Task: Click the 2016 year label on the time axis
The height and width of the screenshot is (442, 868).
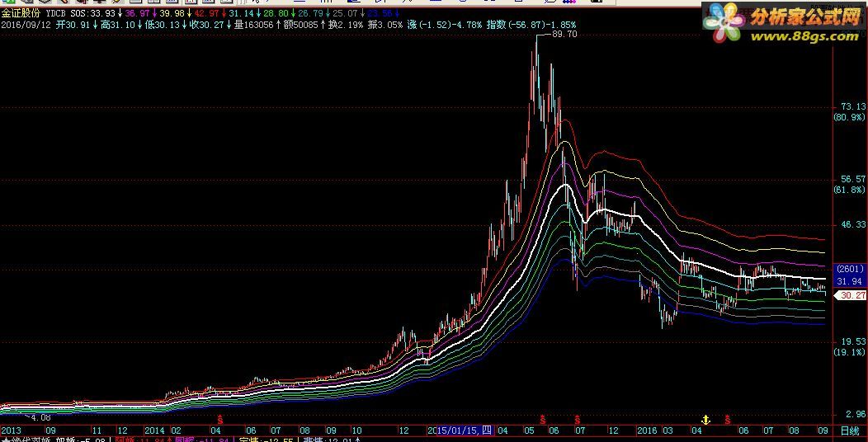Action: pos(648,430)
